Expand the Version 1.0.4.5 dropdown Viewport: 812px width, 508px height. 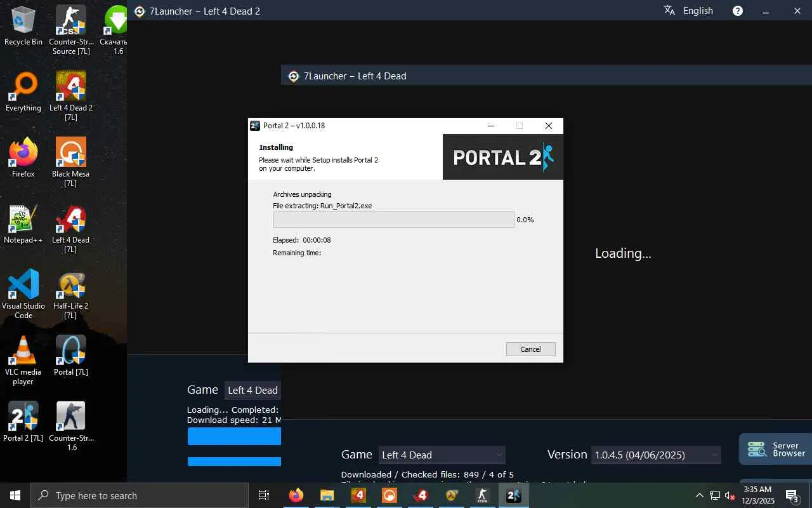pyautogui.click(x=656, y=455)
